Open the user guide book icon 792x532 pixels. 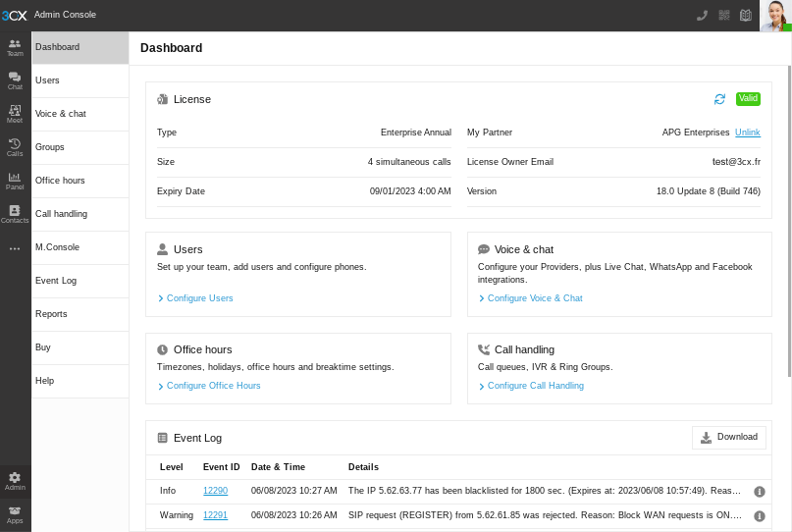point(746,15)
